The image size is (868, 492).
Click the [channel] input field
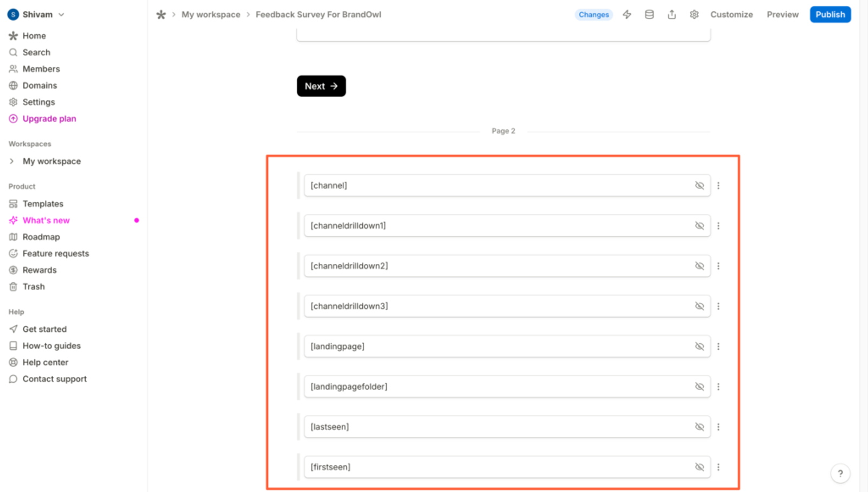(507, 186)
